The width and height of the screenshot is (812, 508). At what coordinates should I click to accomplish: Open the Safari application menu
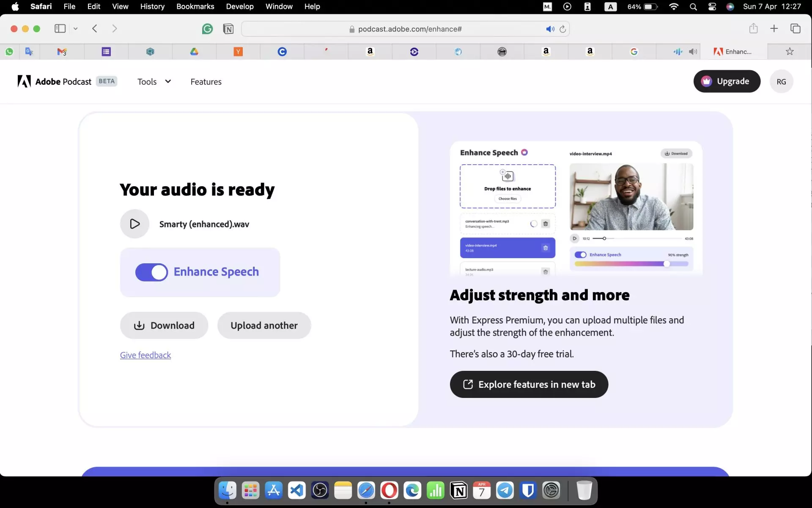(41, 6)
